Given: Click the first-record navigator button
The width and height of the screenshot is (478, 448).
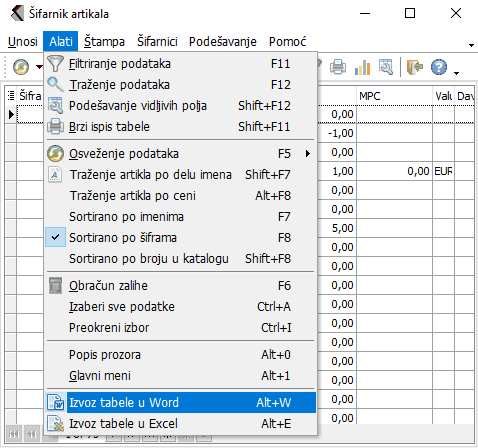Looking at the screenshot, I should coord(14,434).
